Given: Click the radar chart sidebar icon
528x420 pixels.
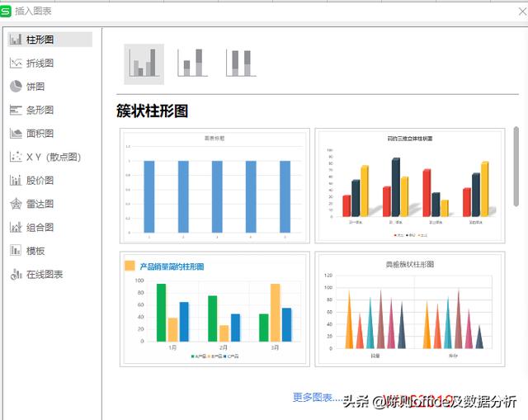Looking at the screenshot, I should (16, 204).
